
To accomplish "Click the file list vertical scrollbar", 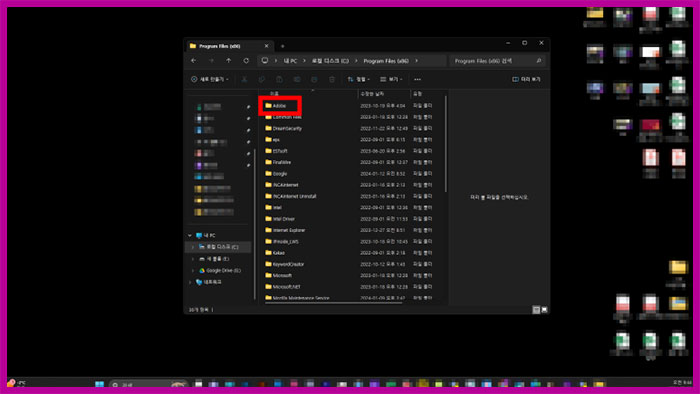I will click(x=446, y=143).
